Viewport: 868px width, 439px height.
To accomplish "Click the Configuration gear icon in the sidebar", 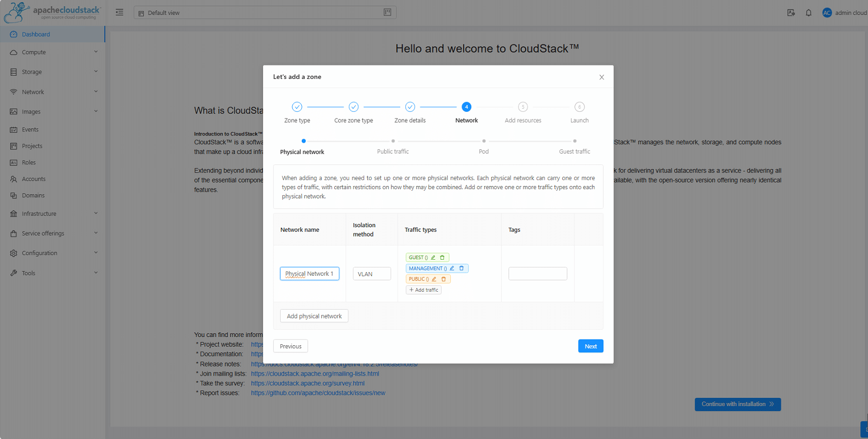I will click(13, 254).
